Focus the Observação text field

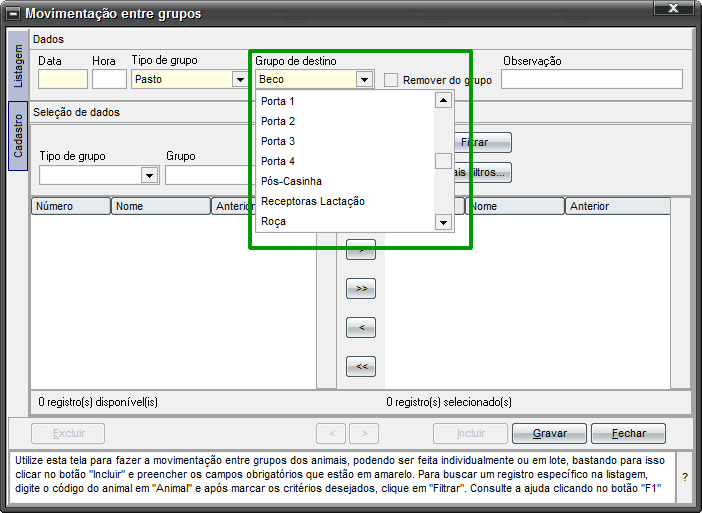(592, 79)
